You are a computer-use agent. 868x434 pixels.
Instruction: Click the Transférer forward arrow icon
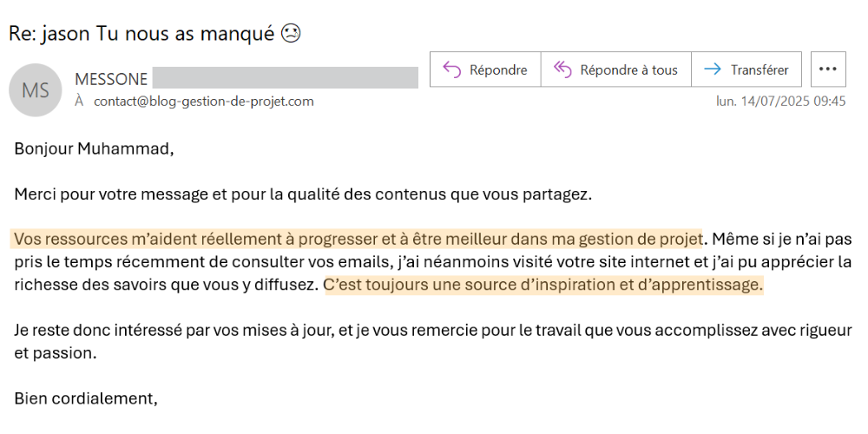(x=713, y=69)
